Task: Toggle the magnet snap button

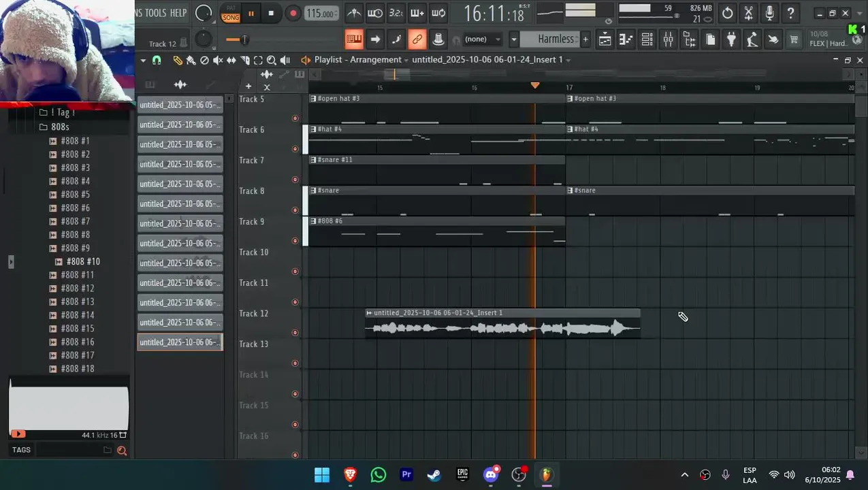Action: [157, 61]
